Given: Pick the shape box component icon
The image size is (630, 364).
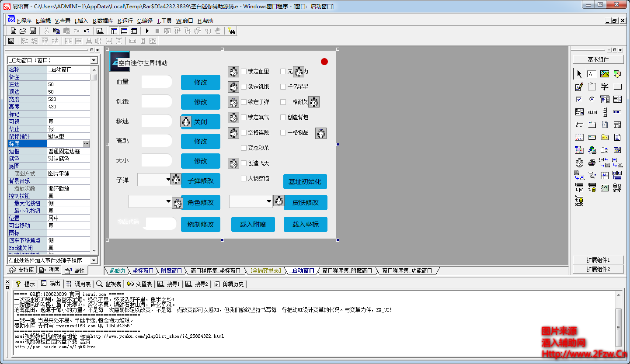Looking at the screenshot, I should tap(617, 74).
